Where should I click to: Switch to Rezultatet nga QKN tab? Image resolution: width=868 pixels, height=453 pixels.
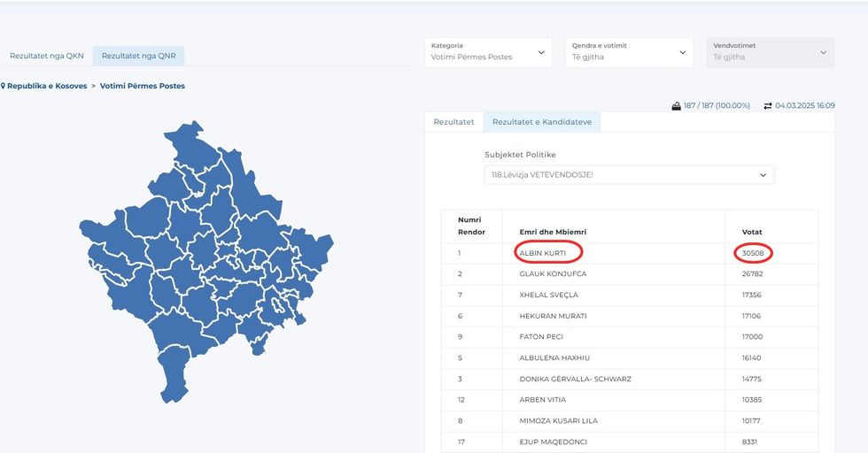tap(47, 56)
